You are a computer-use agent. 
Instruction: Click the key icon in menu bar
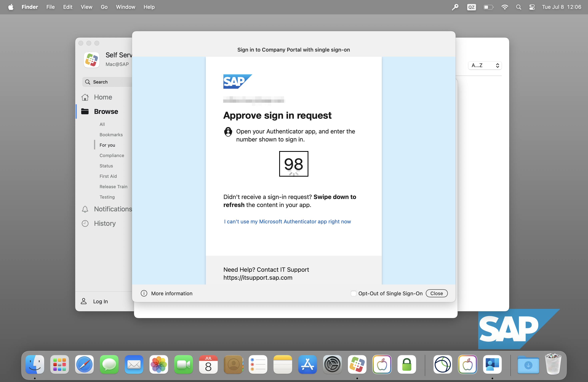[x=455, y=7]
